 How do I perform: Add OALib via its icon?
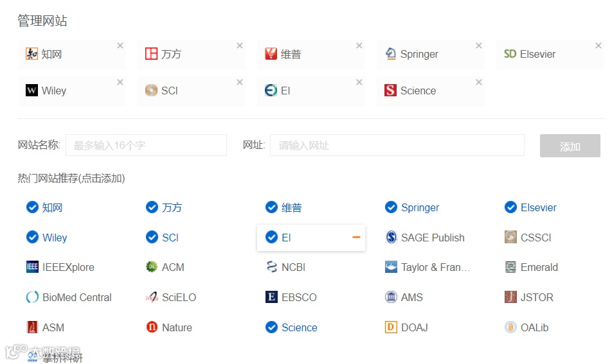click(510, 327)
